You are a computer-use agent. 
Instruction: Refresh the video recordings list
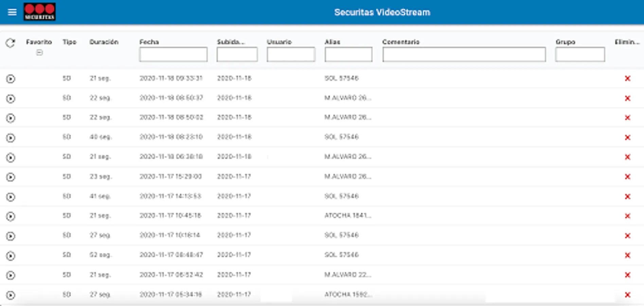(x=10, y=42)
